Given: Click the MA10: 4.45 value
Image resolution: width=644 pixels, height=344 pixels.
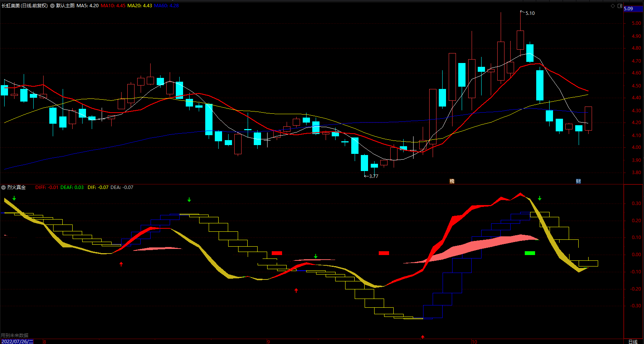Looking at the screenshot, I should [x=113, y=6].
